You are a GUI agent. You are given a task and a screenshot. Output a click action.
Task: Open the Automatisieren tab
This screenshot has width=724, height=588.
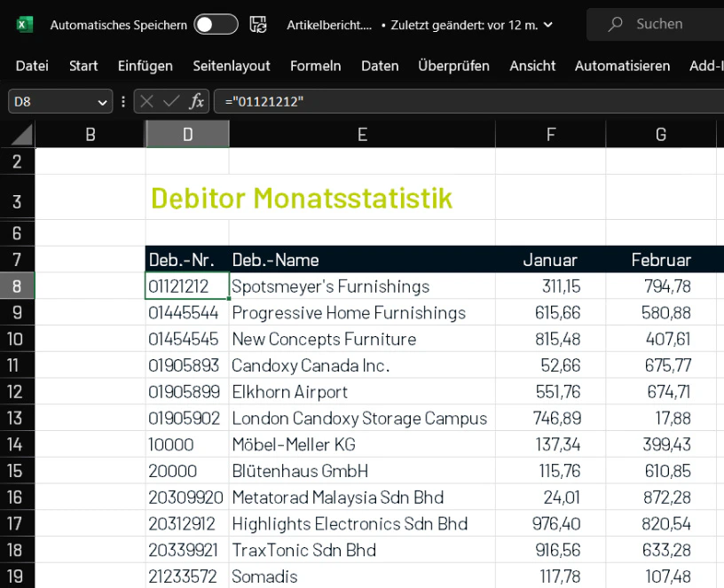(622, 66)
